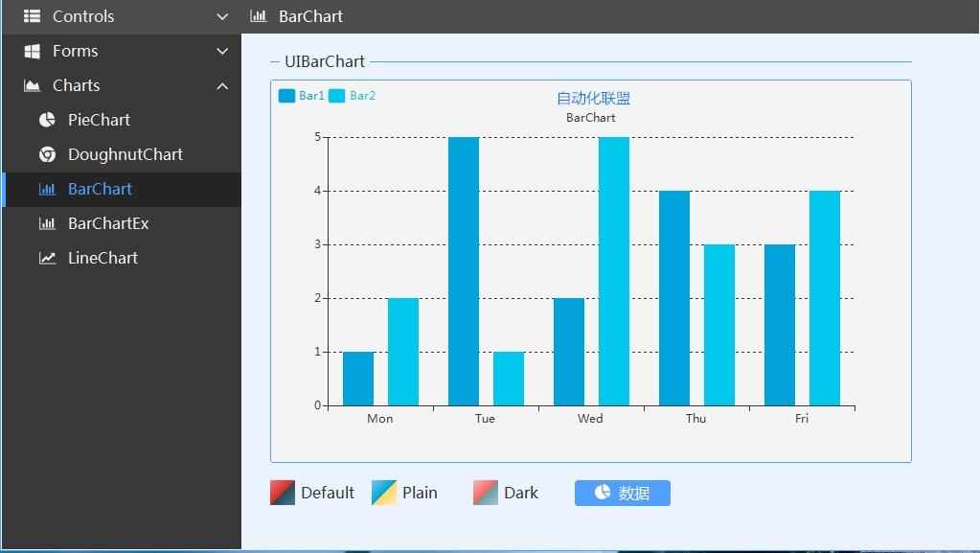Click the Forms windows icon

[x=32, y=51]
